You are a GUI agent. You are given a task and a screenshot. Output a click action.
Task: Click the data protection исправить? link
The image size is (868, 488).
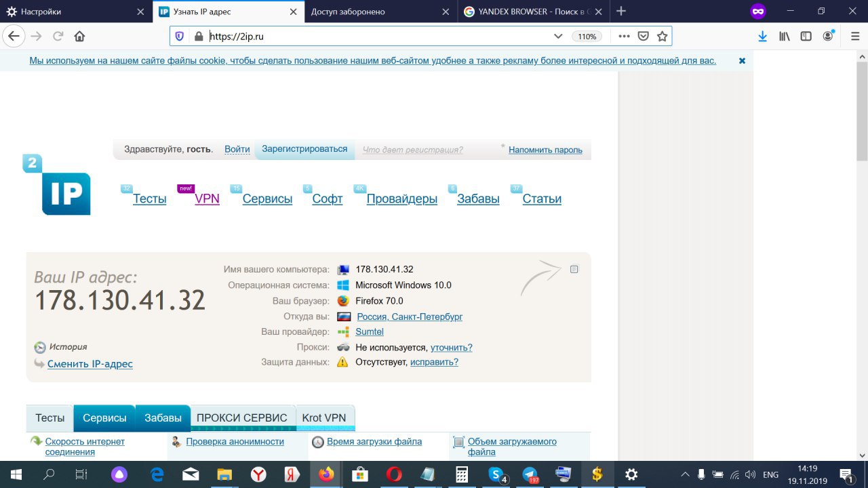(x=434, y=363)
